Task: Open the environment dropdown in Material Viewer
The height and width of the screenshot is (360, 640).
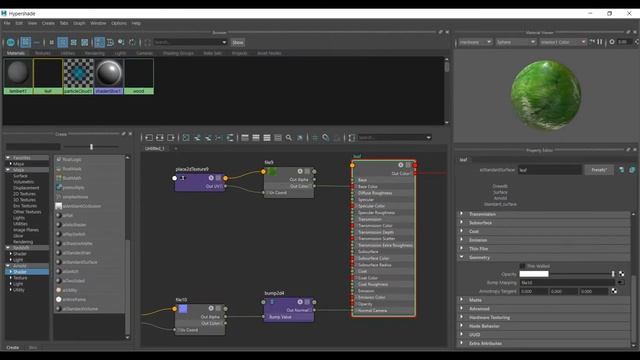Action: tap(563, 42)
